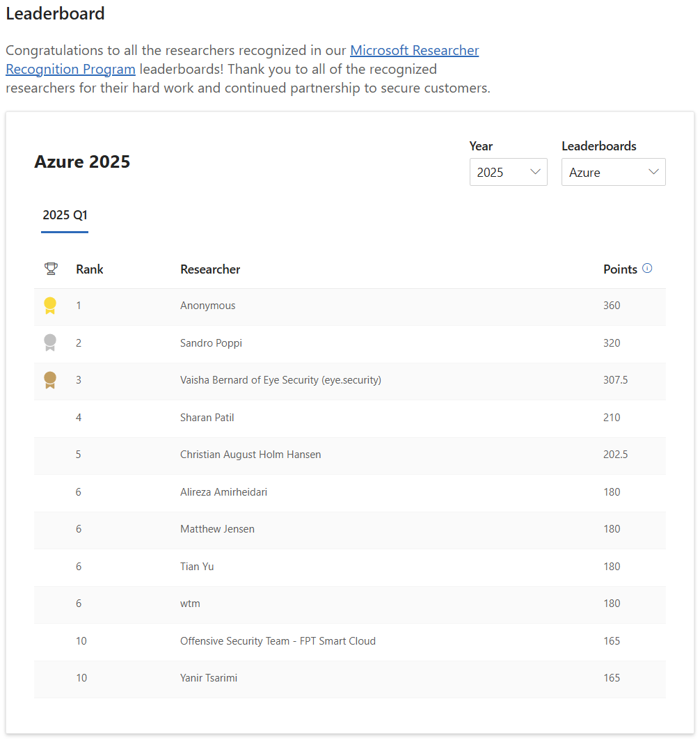Click rank 10 in Yanir Tsarimi row
This screenshot has height=740, width=700.
[x=81, y=678]
